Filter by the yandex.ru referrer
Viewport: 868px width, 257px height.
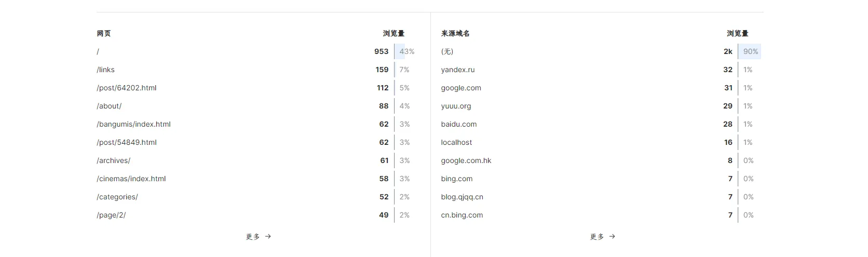point(458,70)
